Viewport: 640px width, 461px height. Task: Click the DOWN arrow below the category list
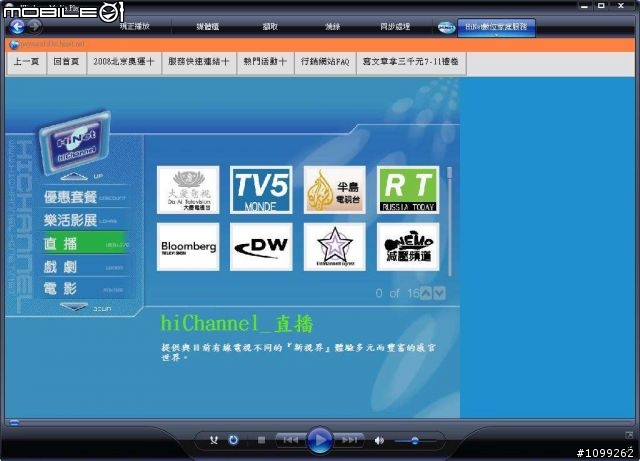coord(74,307)
